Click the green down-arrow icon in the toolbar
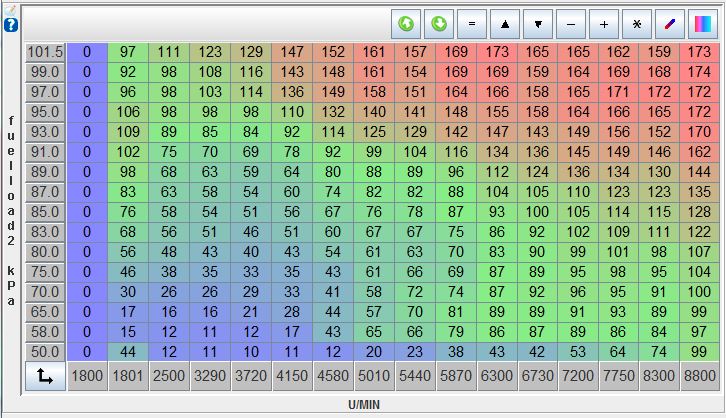 (440, 23)
